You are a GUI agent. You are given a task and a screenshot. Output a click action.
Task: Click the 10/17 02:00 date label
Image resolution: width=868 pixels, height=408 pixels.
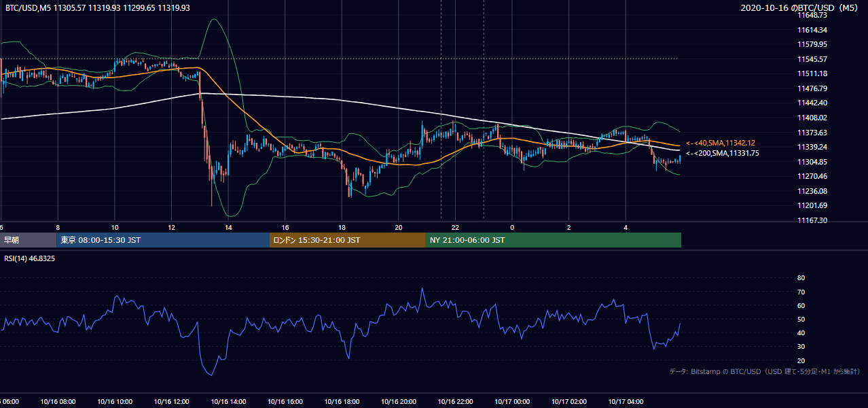click(x=569, y=402)
